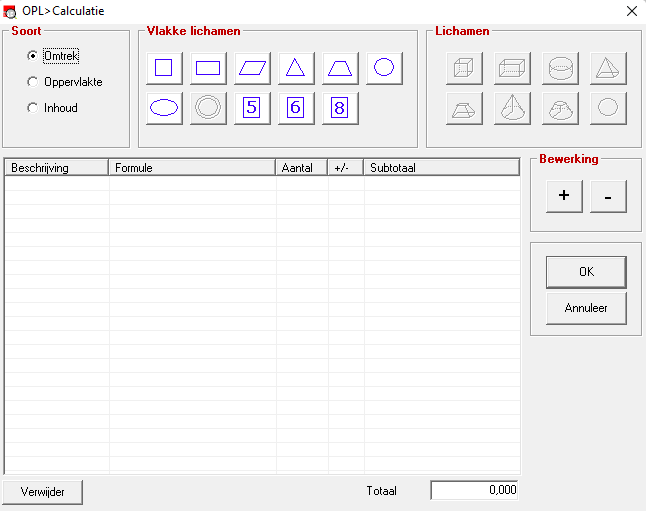Click the Totaal value field
This screenshot has height=511, width=646.
click(x=474, y=490)
